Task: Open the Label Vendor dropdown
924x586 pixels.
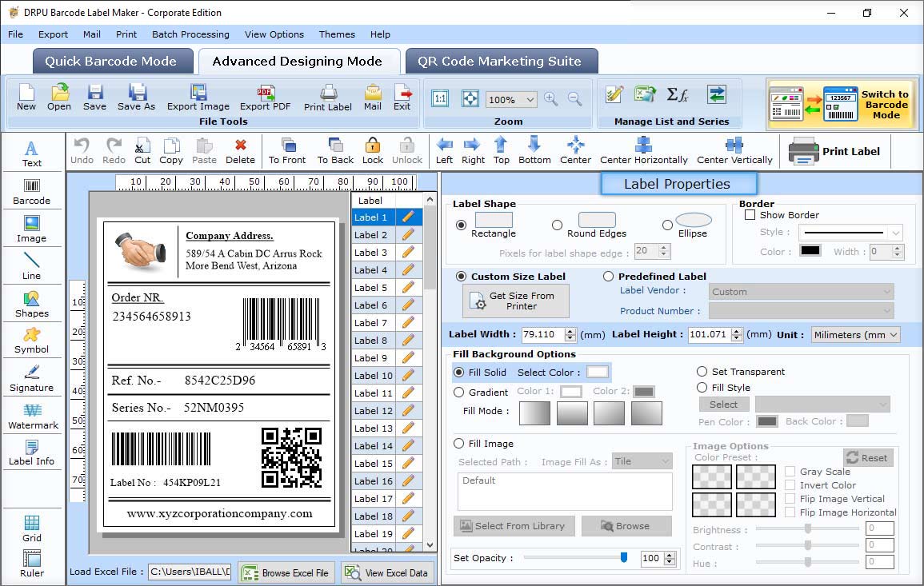Action: pyautogui.click(x=802, y=292)
